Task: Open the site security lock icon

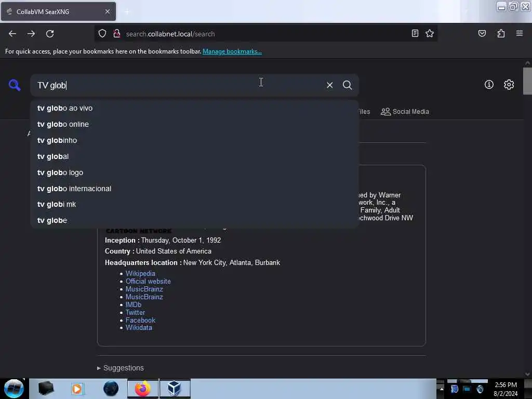Action: click(x=117, y=34)
